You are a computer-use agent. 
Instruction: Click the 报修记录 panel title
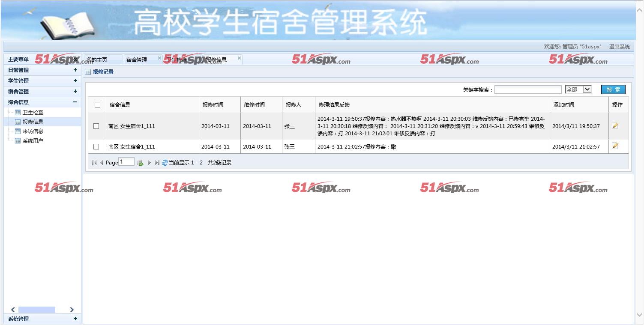tap(103, 72)
